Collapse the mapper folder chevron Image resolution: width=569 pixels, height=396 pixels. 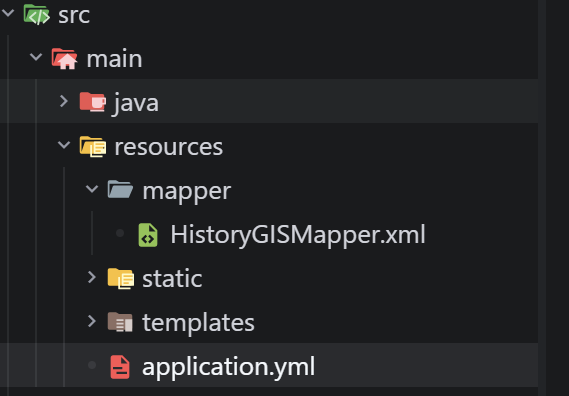pos(92,189)
